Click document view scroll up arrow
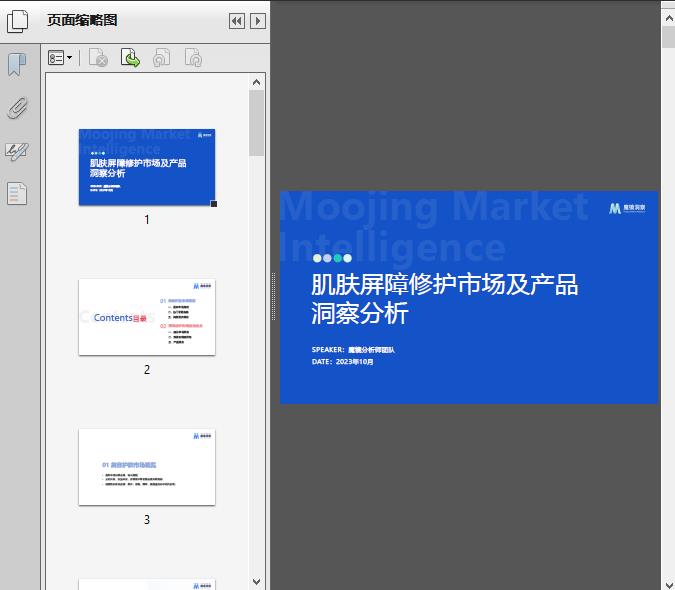The height and width of the screenshot is (590, 675). (x=669, y=19)
